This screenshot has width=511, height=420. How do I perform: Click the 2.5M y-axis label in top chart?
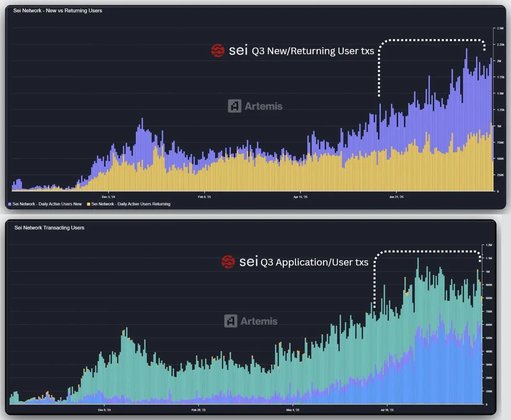coord(500,28)
